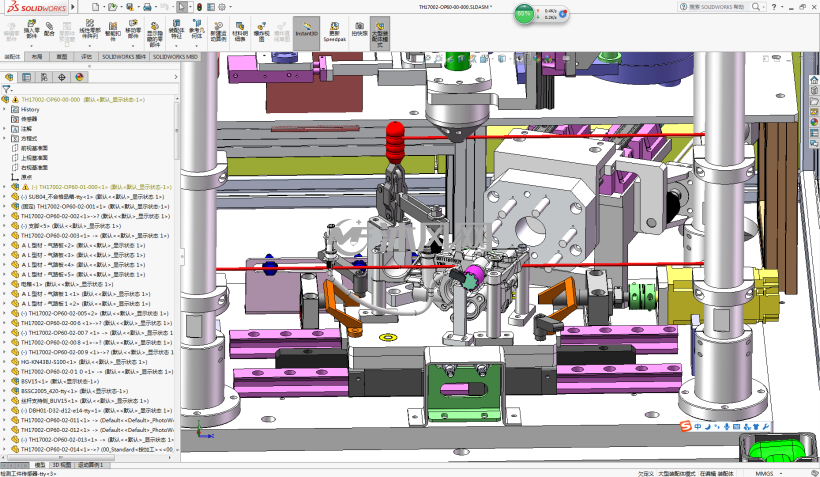Image resolution: width=820 pixels, height=477 pixels.
Task: Switch to the 草图 Sketch ribbon tab
Action: coord(62,56)
